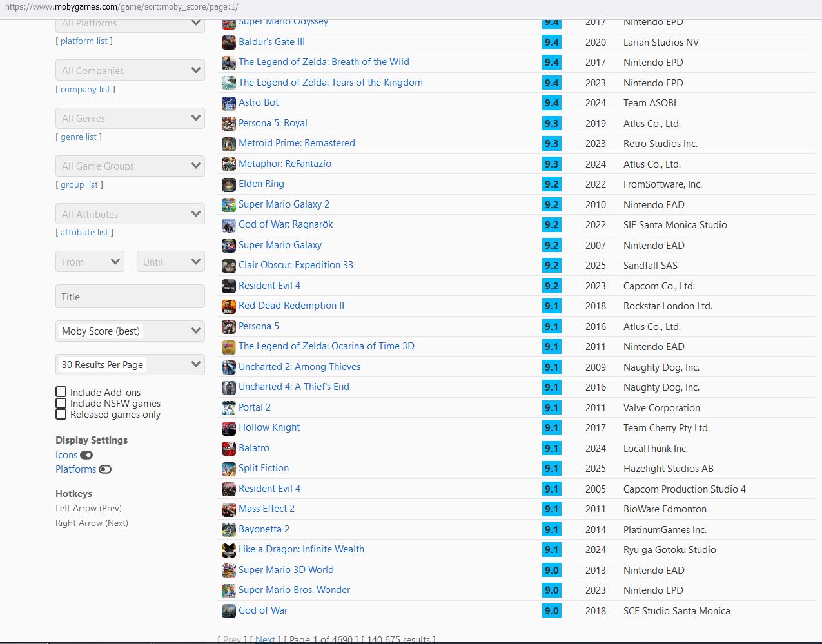Screen dimensions: 822x644
Task: Open the platform list link
Action: [84, 41]
